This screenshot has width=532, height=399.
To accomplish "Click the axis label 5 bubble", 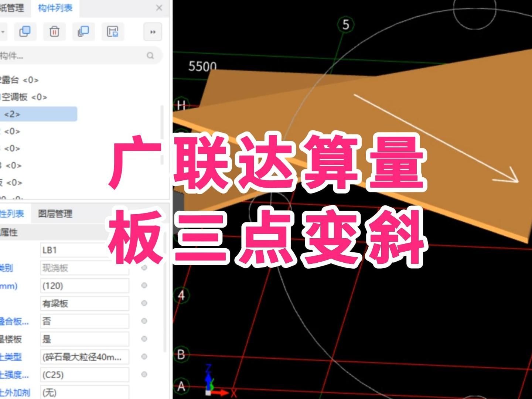I will [x=345, y=24].
